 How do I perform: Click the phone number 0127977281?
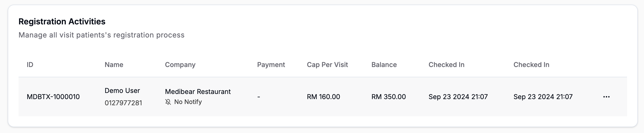[123, 103]
